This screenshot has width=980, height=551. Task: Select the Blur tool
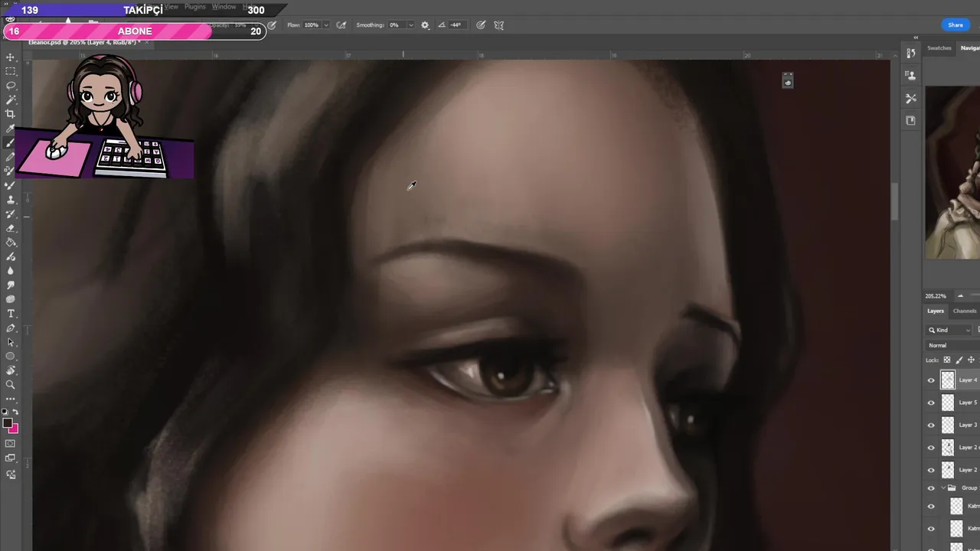11,271
